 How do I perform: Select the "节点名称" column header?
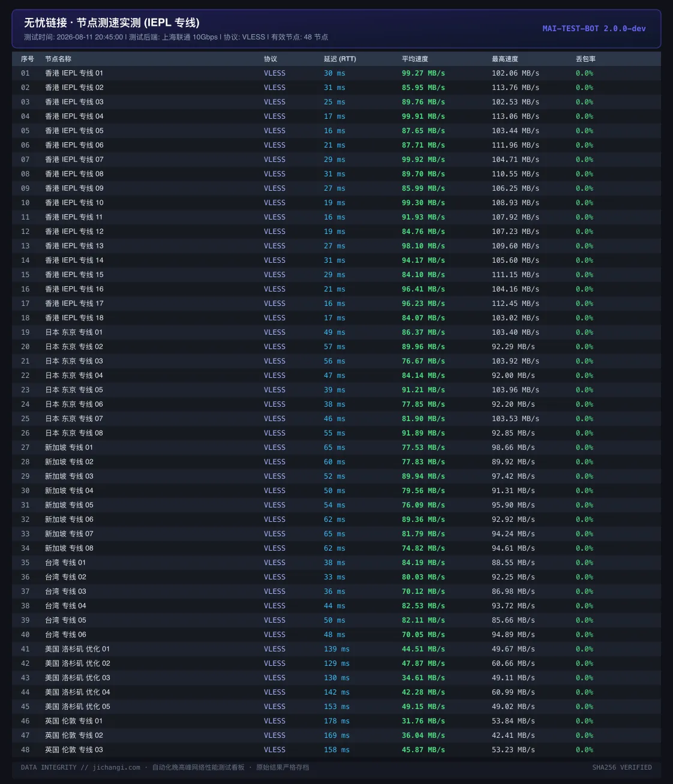[58, 59]
